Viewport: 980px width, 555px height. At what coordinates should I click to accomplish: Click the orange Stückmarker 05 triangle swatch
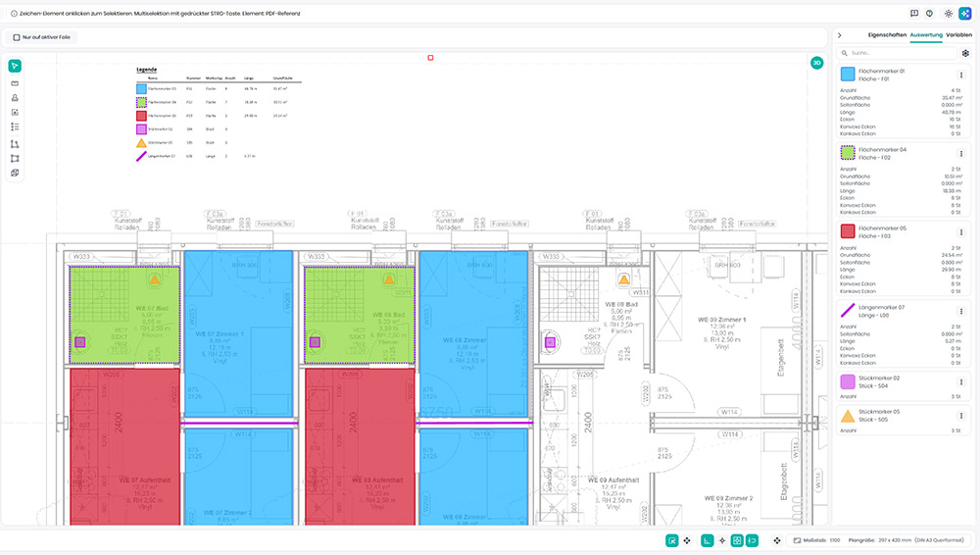[x=848, y=416]
